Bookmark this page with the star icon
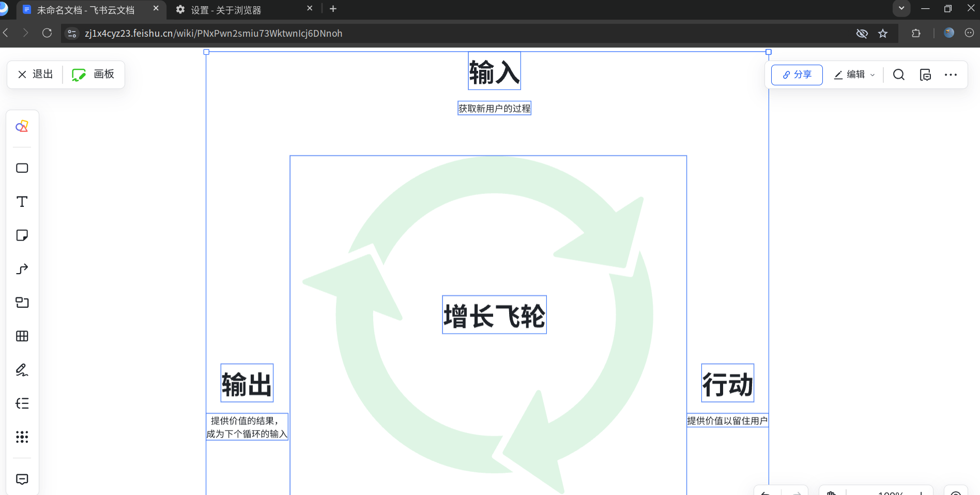 click(x=883, y=34)
